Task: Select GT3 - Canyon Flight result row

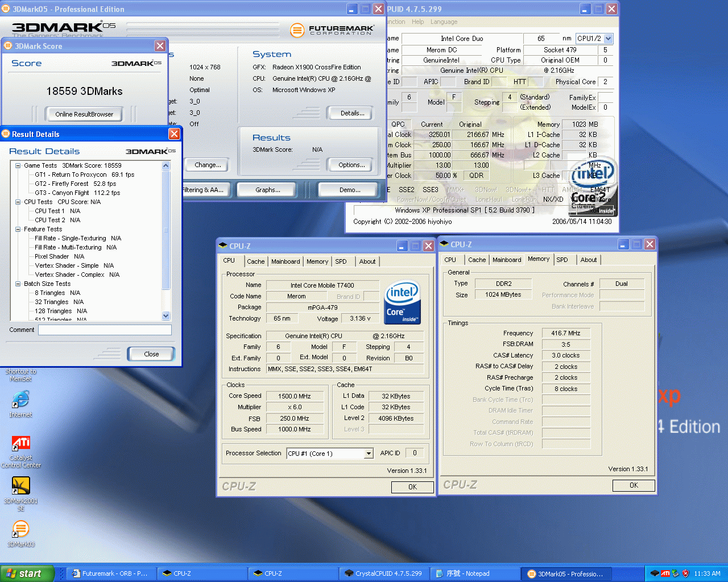Action: pyautogui.click(x=77, y=193)
